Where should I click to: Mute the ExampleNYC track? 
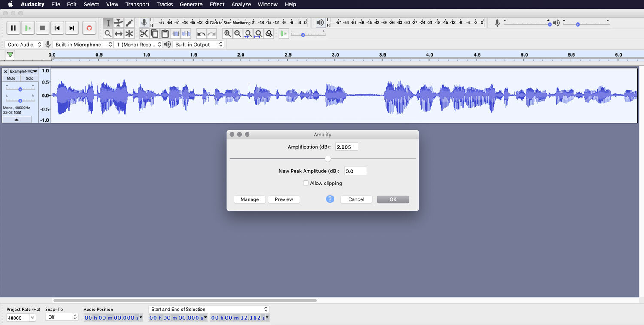11,78
